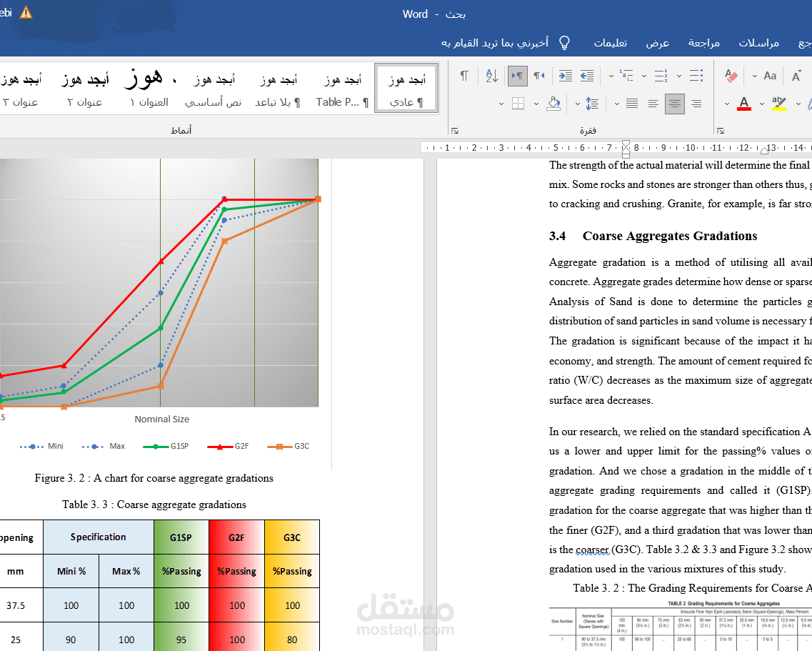
Task: Open the تعليمات (Help) tab
Action: click(611, 43)
